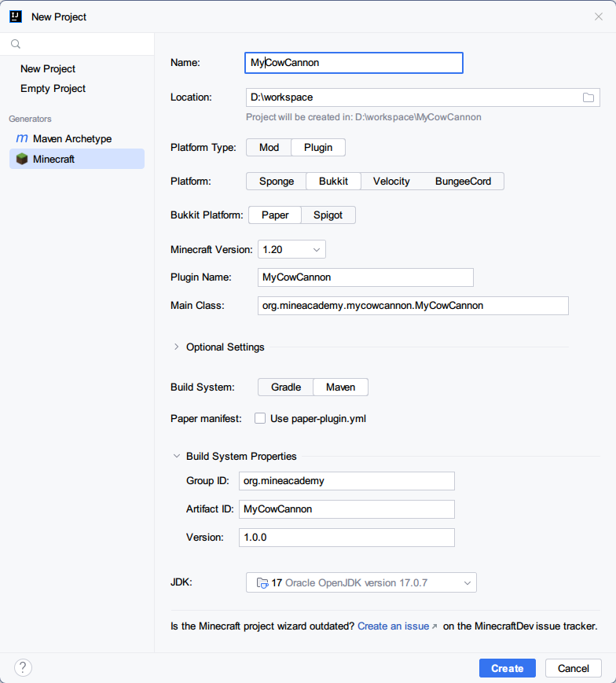Click the search magnifier icon
616x683 pixels.
click(16, 44)
